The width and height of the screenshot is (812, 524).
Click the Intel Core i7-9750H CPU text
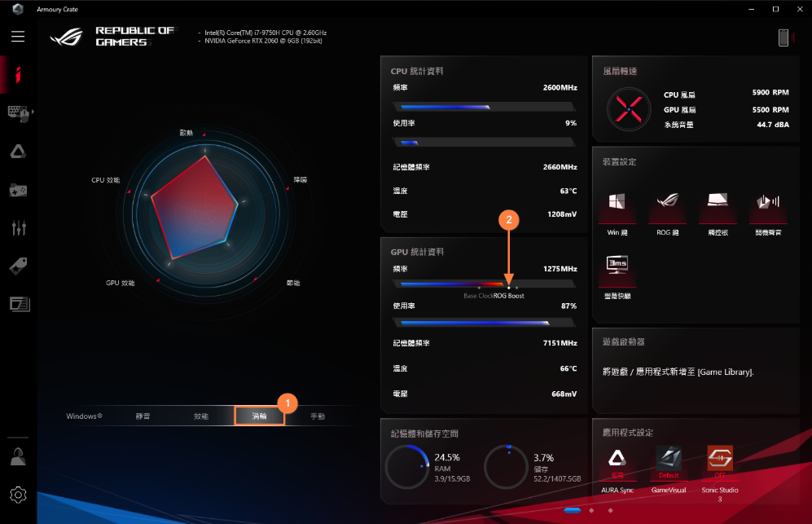click(x=266, y=33)
